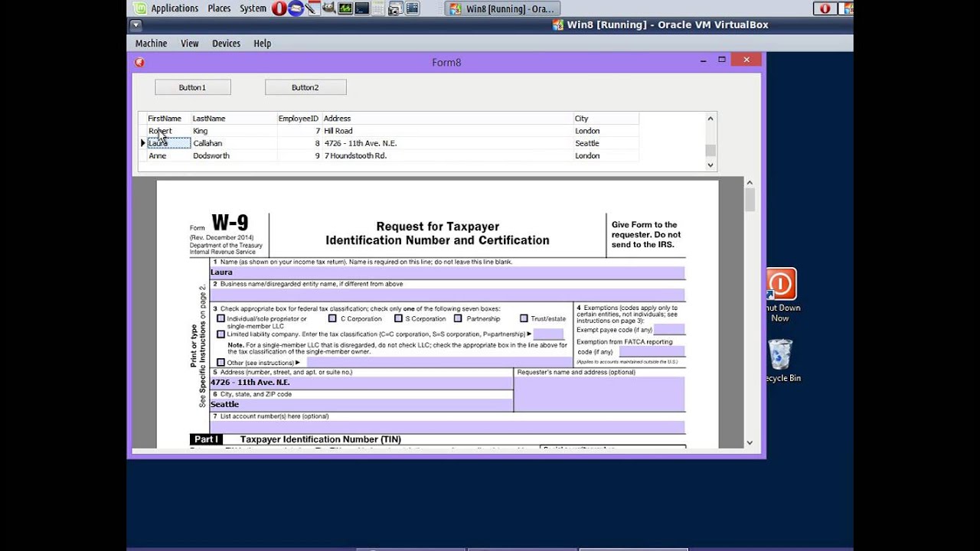This screenshot has width=980, height=551.
Task: Click the LLC tax classification field
Action: [x=548, y=334]
